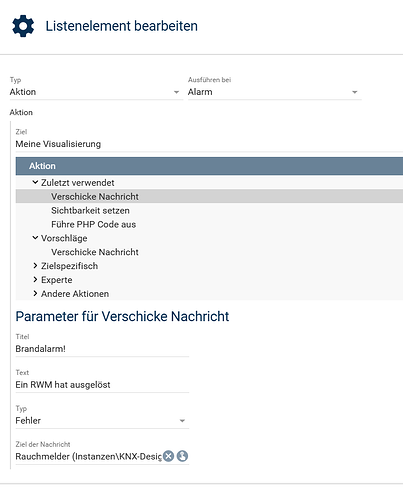Click the Text field with Ein RWM hat ausgelöst
Screen dimensions: 403x500
102,385
